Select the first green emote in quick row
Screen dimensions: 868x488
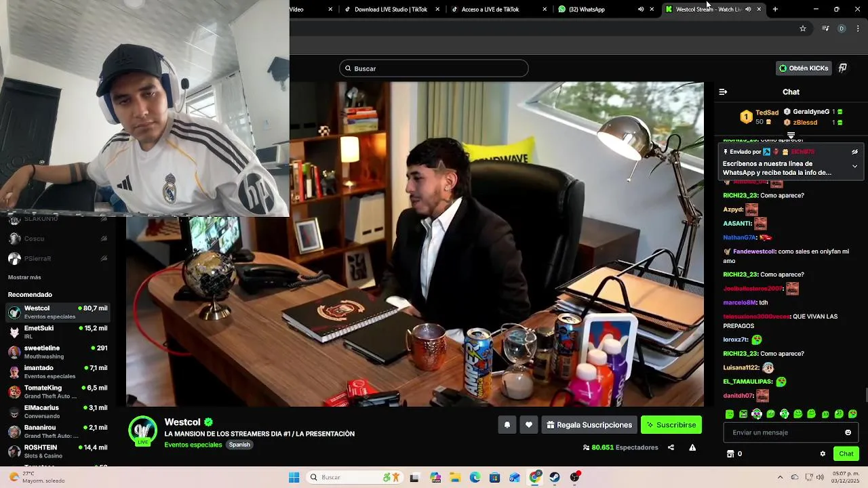[730, 414]
